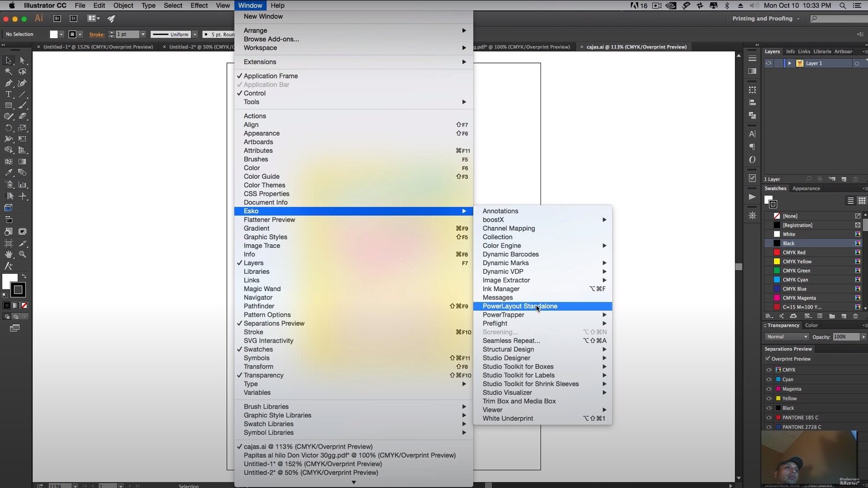
Task: Swap fill and stroke colors
Action: [x=24, y=277]
